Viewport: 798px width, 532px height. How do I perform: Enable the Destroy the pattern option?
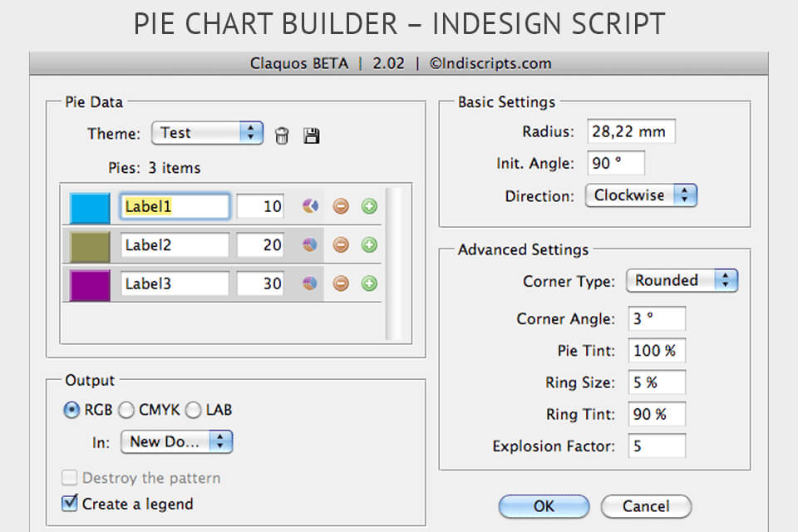pos(71,478)
